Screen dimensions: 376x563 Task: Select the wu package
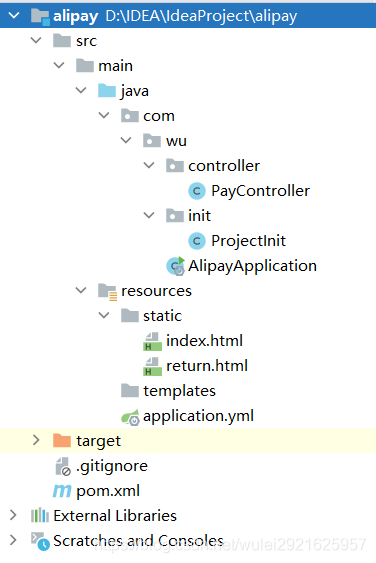coord(165,141)
